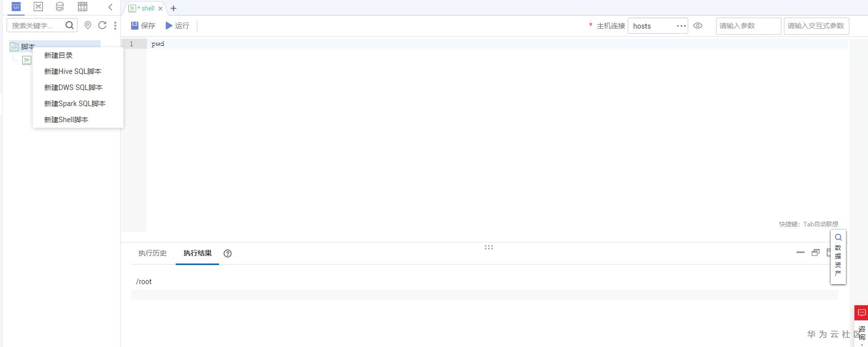Run the script with 运行
Viewport: 868px width, 347px height.
[x=177, y=26]
